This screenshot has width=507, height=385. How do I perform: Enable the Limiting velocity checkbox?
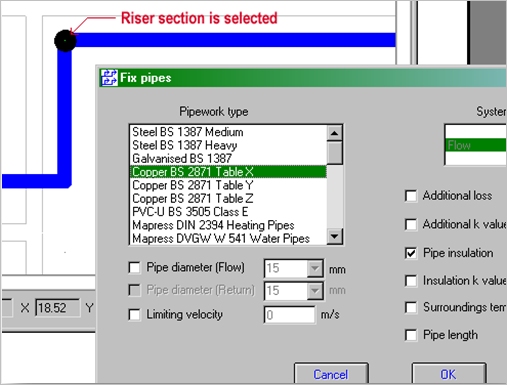134,315
